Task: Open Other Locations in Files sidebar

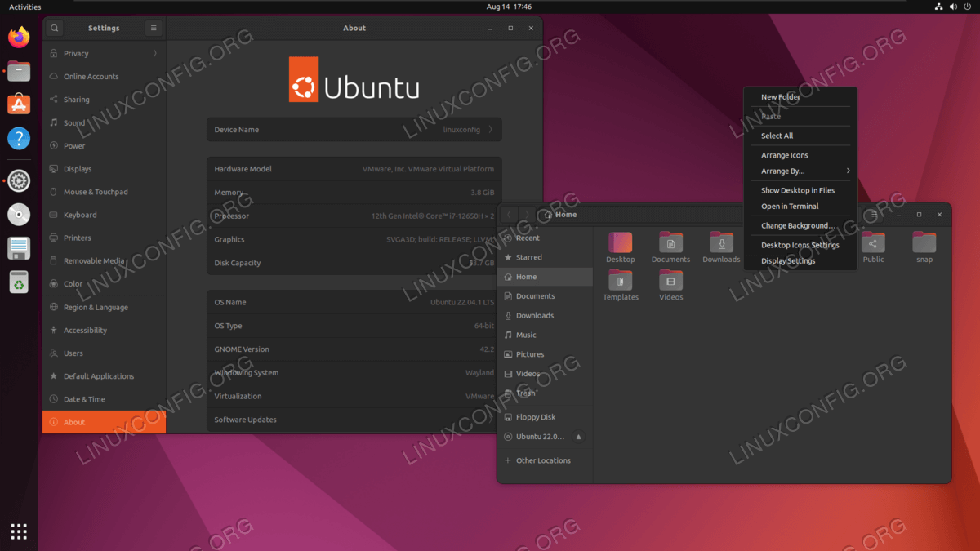Action: click(x=545, y=460)
